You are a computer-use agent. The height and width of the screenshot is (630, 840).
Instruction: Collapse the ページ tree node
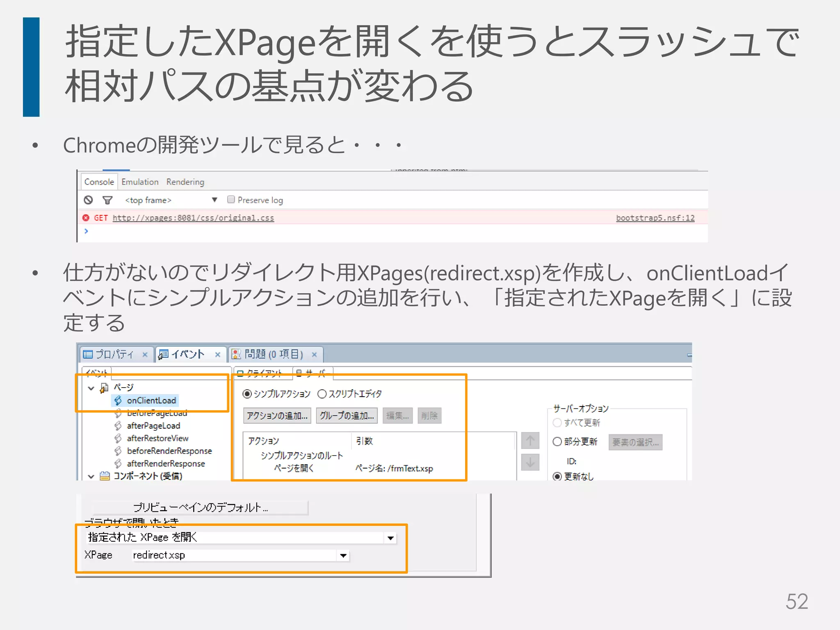pyautogui.click(x=91, y=388)
